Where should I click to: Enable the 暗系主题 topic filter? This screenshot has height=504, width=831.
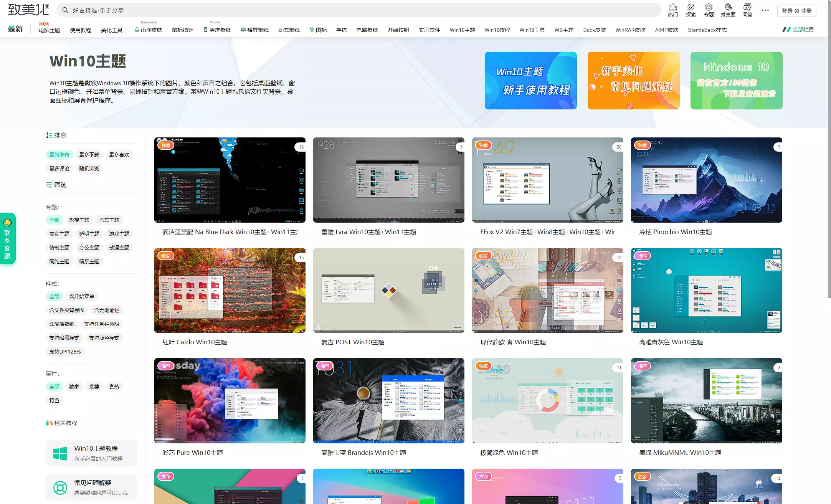pos(89,261)
